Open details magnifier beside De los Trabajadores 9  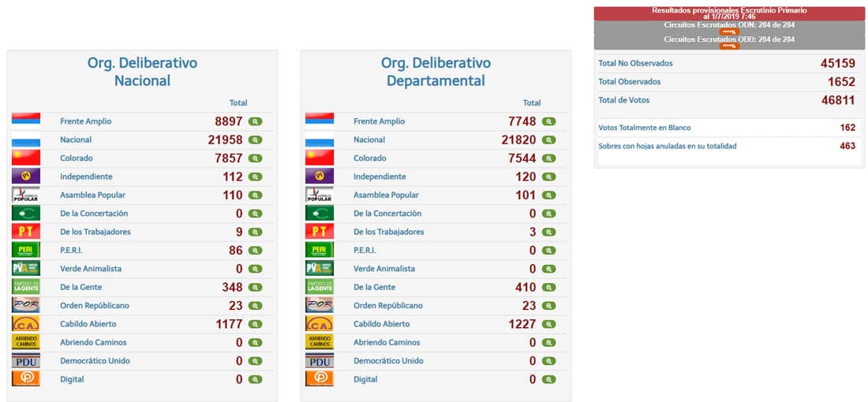pos(255,233)
